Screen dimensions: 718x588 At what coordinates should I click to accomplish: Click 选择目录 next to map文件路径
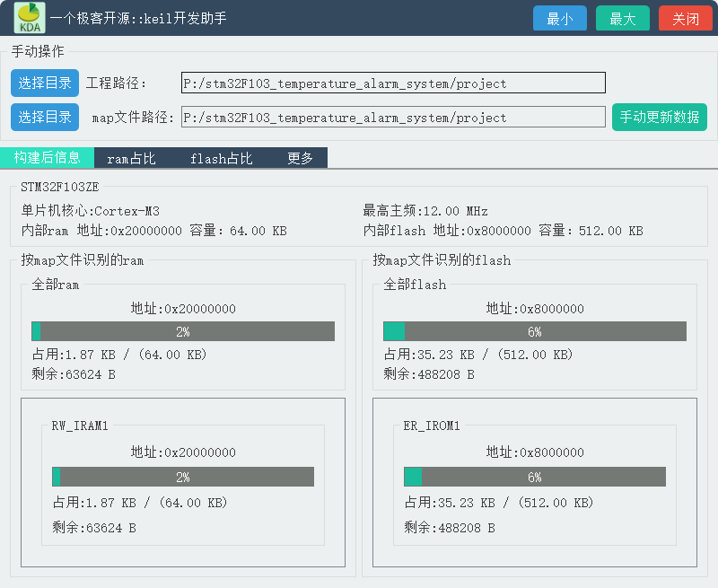44,117
